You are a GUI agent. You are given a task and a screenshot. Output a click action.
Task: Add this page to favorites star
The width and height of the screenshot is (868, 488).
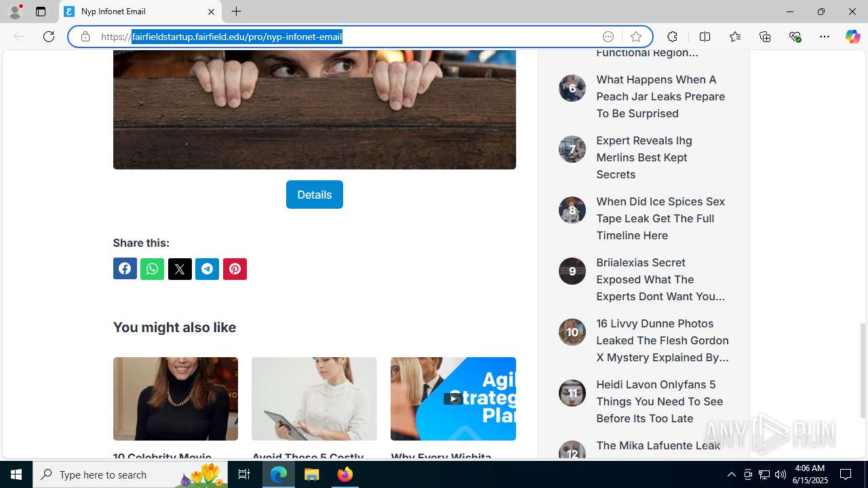635,37
